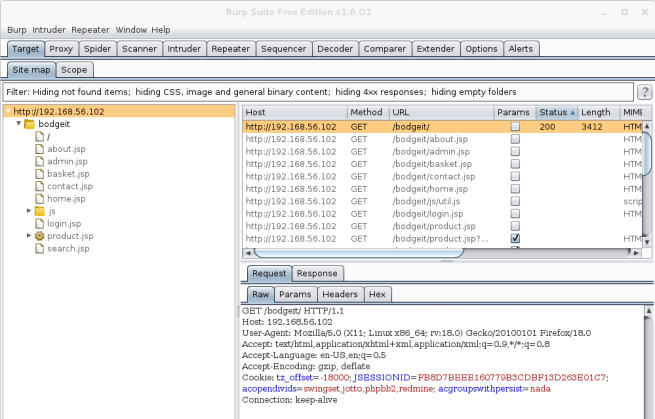The width and height of the screenshot is (655, 419).
Task: Toggle Params checkbox for /bodgeit/ row
Action: pos(515,127)
